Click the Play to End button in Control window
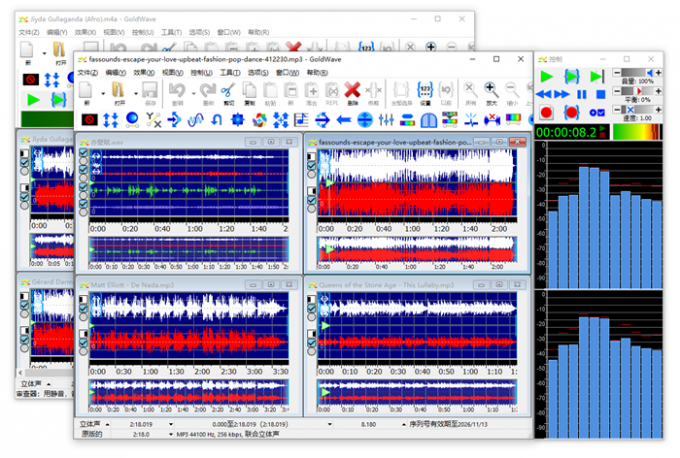 click(597, 77)
